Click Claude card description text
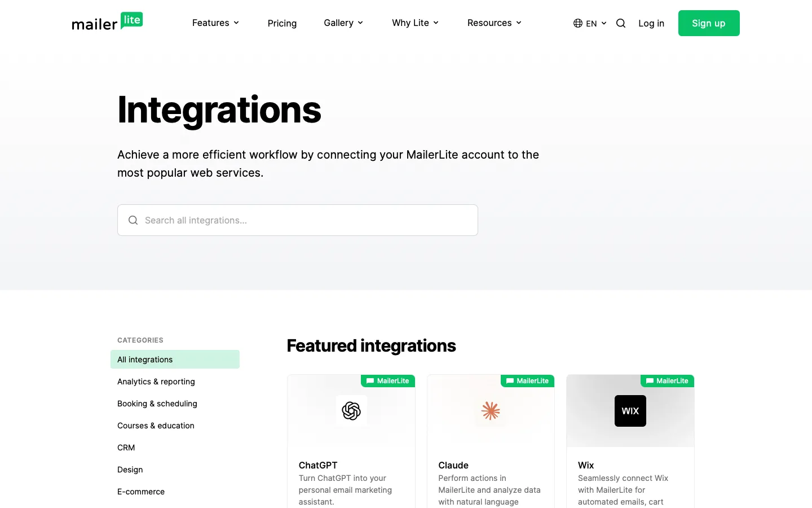 click(x=489, y=490)
